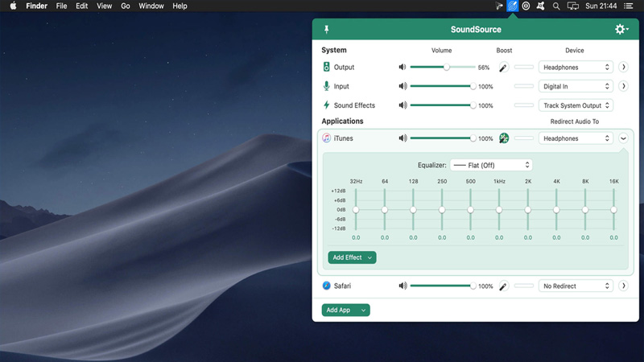Screen dimensions: 644x362
Task: Mute iTunes via its speaker icon
Action: pos(402,138)
